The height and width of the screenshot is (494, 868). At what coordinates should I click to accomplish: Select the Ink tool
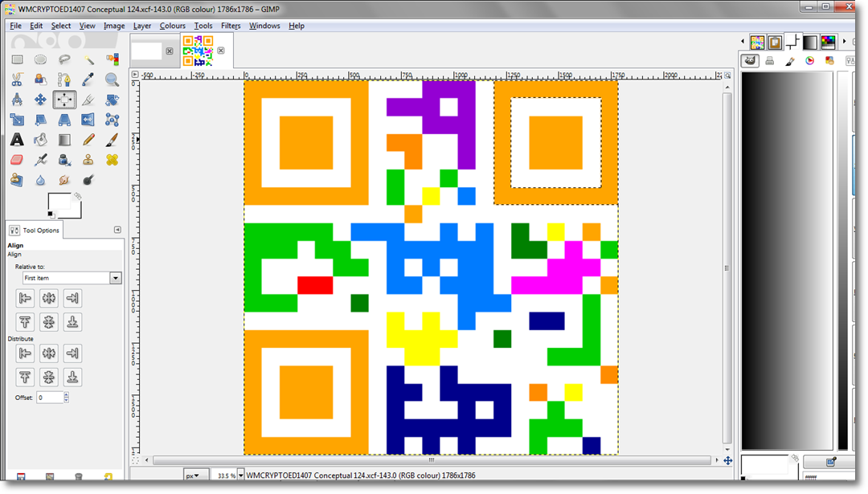click(64, 160)
